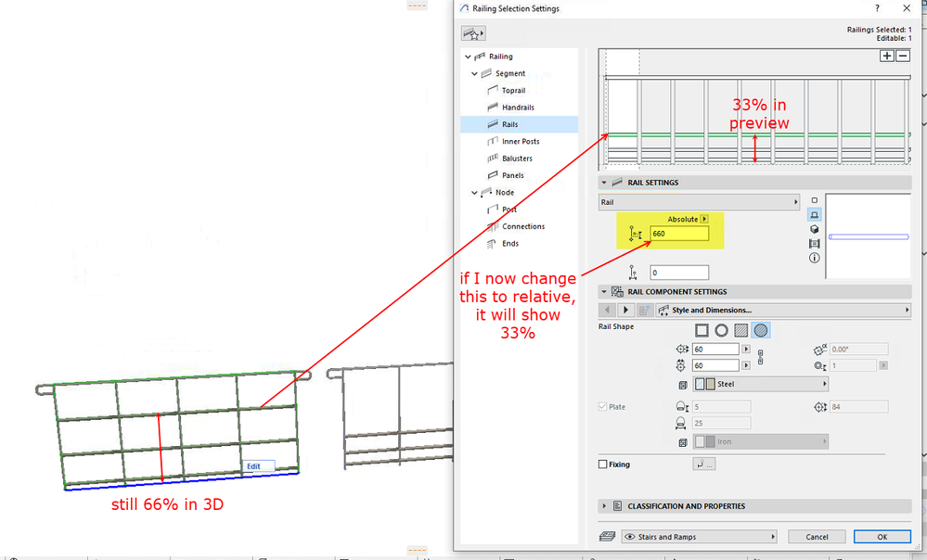This screenshot has width=927, height=560.
Task: Click the Railing Selection Settings title icon
Action: (465, 8)
